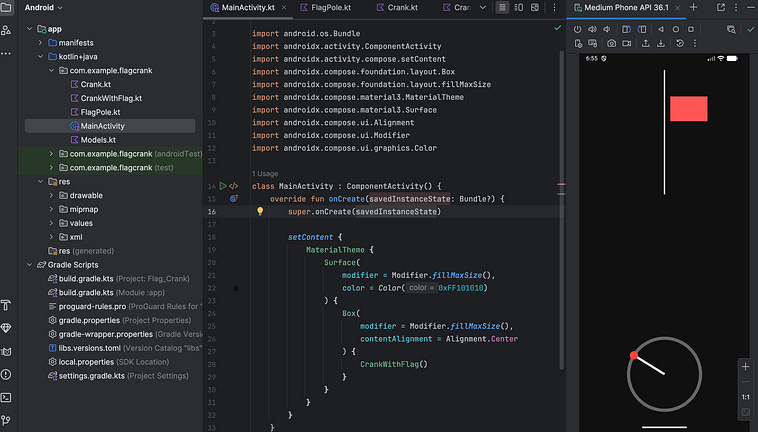The image size is (758, 432).
Task: Expand com.example.flagcrank (androidTest) package
Action: (x=51, y=154)
